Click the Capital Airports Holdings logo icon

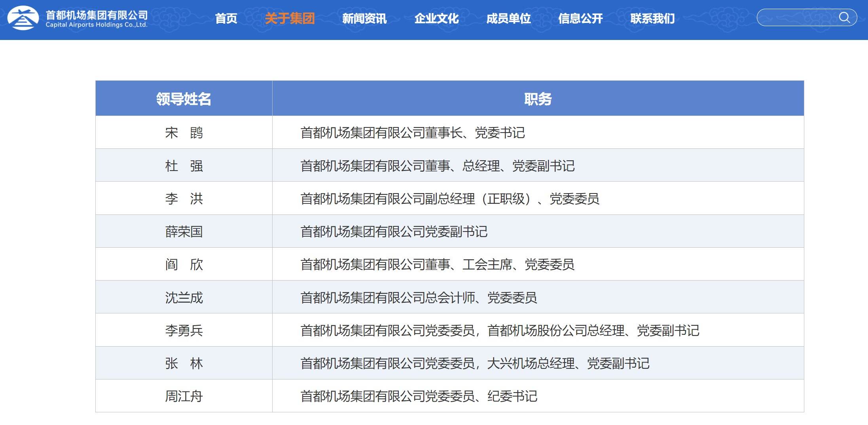(x=23, y=18)
